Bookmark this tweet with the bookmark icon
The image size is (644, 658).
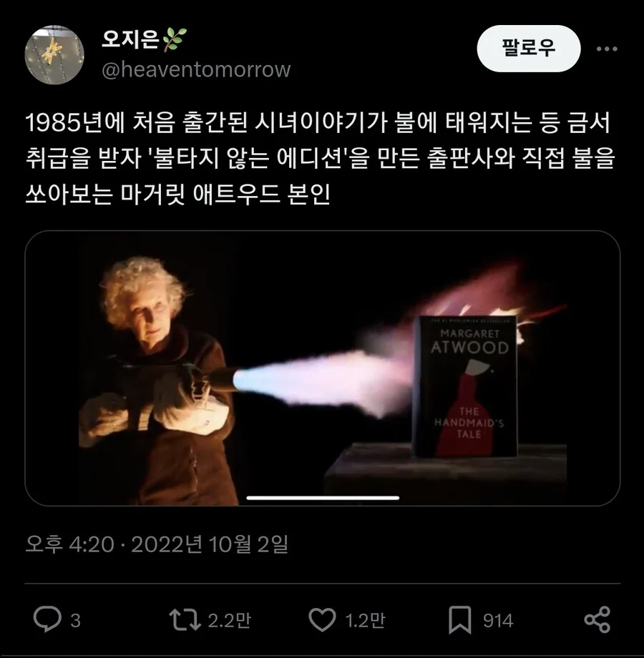click(x=459, y=620)
